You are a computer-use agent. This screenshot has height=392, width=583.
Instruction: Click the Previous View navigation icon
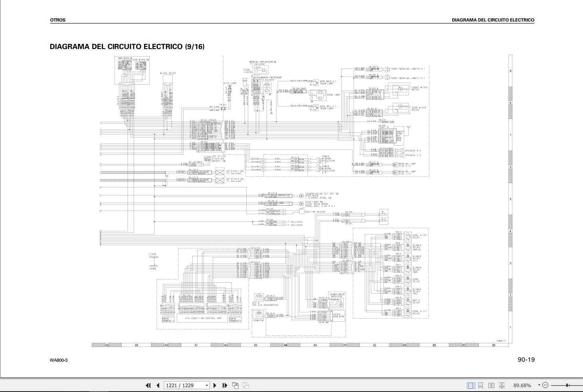[x=235, y=385]
